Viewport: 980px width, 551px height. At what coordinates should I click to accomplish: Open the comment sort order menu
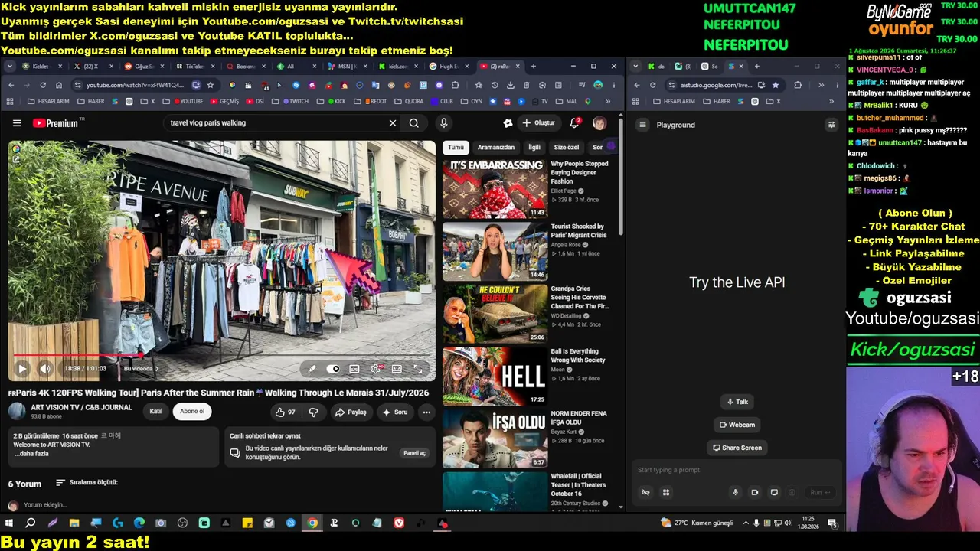(87, 483)
